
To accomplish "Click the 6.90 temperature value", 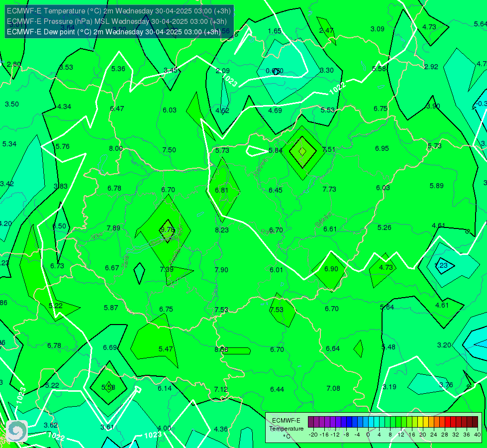I will click(x=331, y=269).
